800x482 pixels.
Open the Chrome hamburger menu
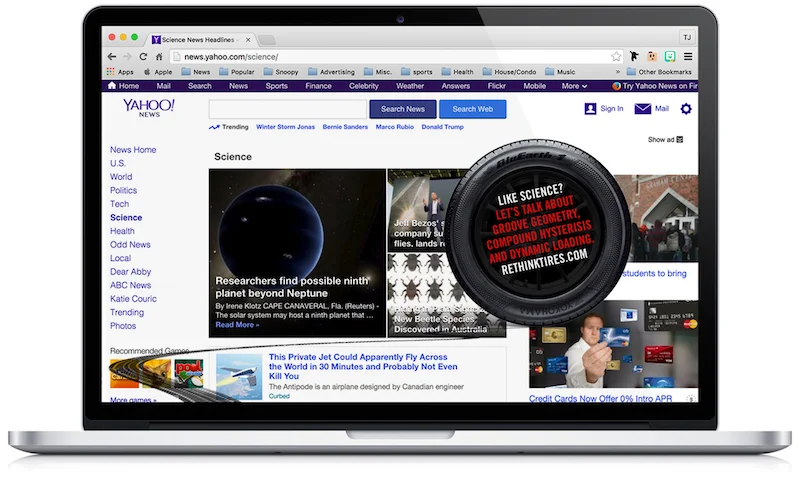[x=688, y=57]
